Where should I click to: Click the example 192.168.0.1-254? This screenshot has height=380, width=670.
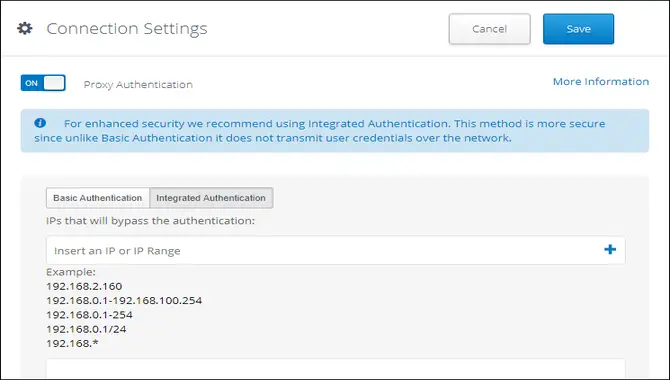point(89,315)
